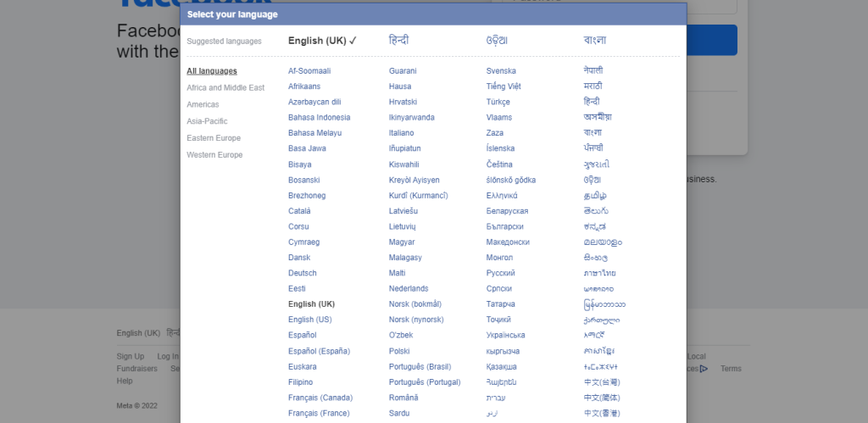Choose Bisaya language
Viewport: 868px width, 423px height.
300,164
